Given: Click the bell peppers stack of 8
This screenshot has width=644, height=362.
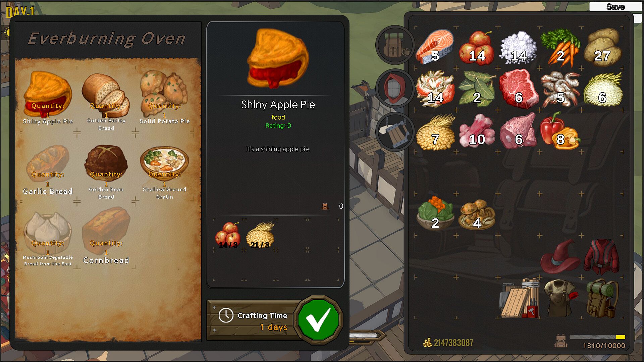Looking at the screenshot, I should tap(559, 131).
